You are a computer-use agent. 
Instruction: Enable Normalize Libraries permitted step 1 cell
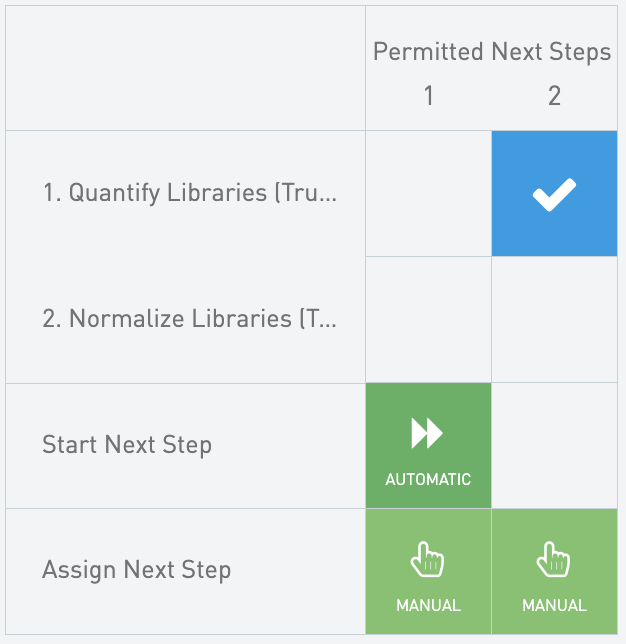coord(428,320)
